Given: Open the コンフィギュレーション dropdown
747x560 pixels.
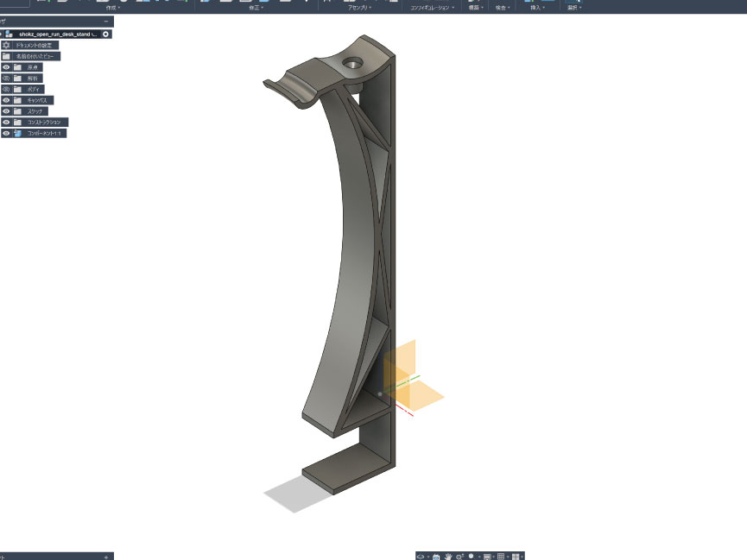Looking at the screenshot, I should tap(432, 8).
